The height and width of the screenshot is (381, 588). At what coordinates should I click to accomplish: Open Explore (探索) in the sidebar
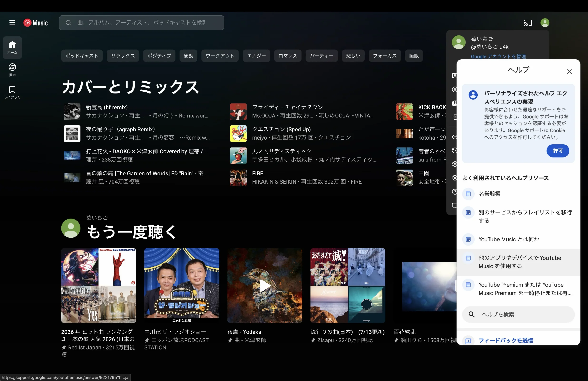(x=12, y=70)
